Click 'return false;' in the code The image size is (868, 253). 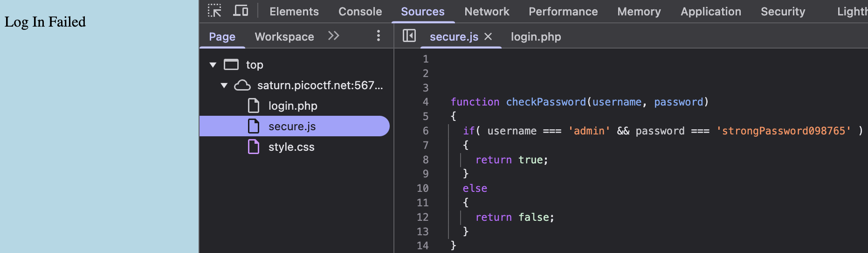[x=515, y=218]
